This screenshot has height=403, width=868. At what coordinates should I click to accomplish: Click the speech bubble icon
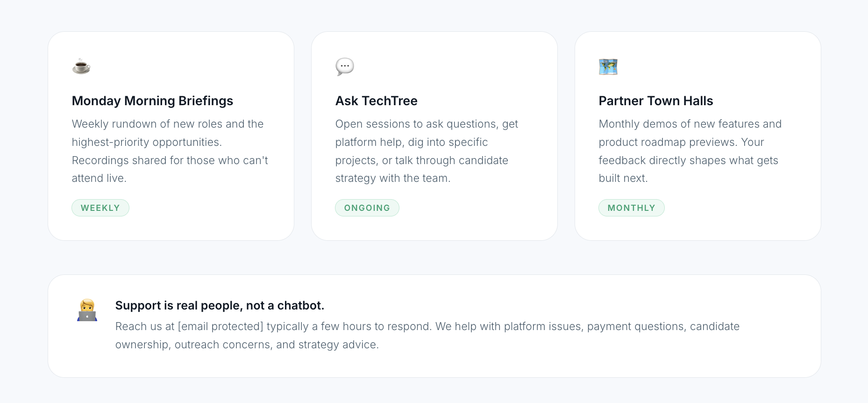(x=345, y=66)
